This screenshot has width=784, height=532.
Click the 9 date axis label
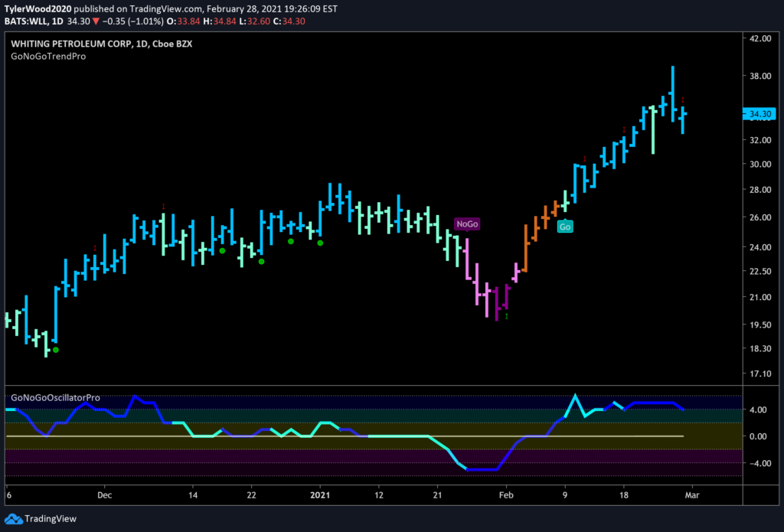click(x=565, y=495)
